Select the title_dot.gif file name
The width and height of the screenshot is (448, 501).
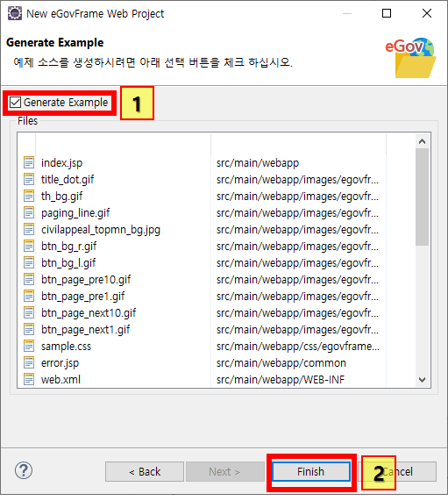68,180
